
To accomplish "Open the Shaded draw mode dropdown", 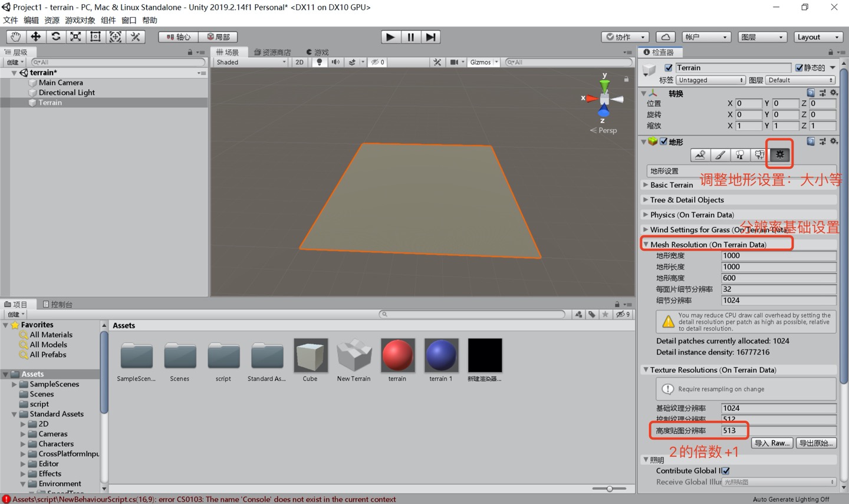I will (x=251, y=62).
